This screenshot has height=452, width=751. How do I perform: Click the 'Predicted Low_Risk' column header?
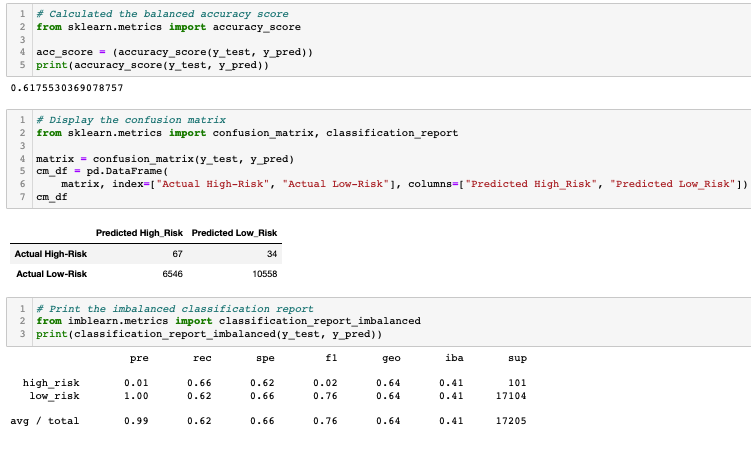[234, 233]
